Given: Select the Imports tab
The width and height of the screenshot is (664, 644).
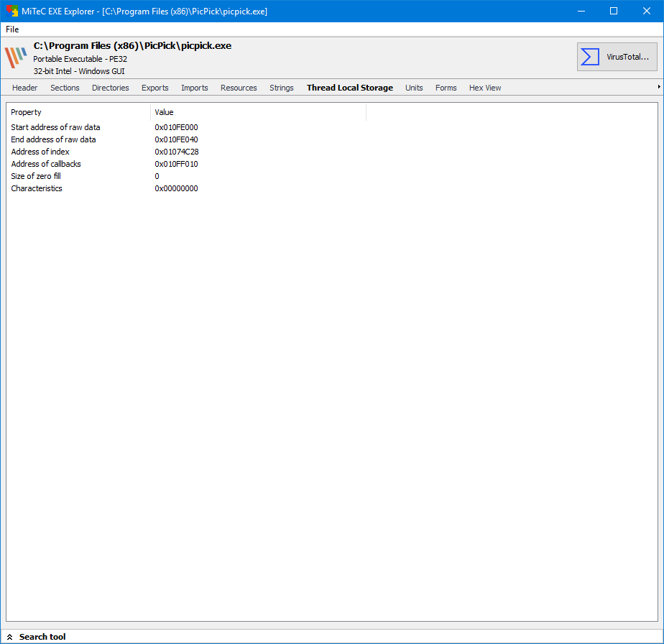Looking at the screenshot, I should tap(194, 88).
